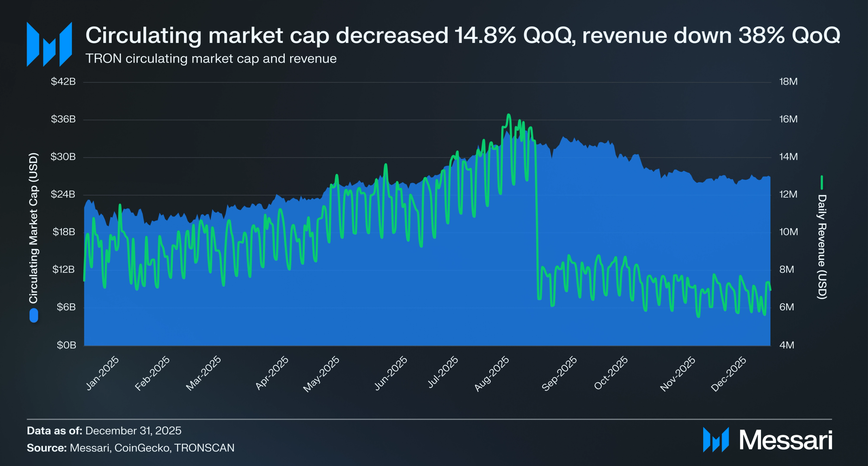Click the blue Circulating Market Cap legend swatch
Image resolution: width=868 pixels, height=466 pixels.
coord(34,316)
